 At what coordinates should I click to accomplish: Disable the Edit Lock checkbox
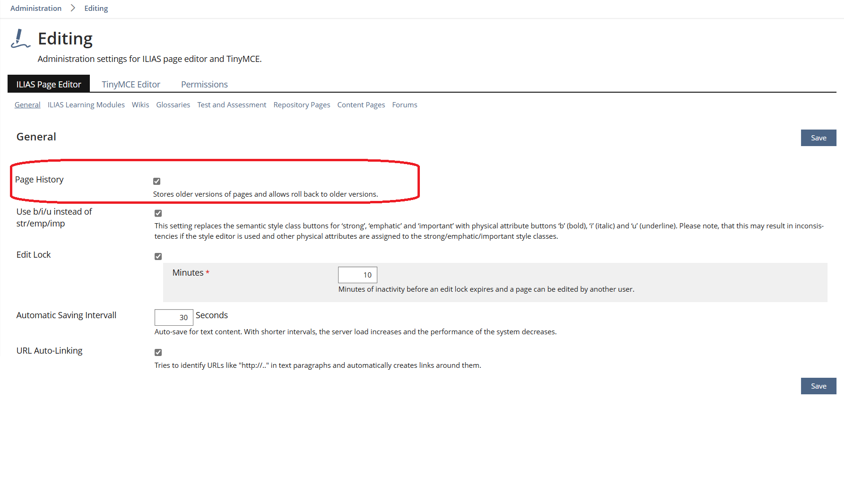click(x=158, y=256)
